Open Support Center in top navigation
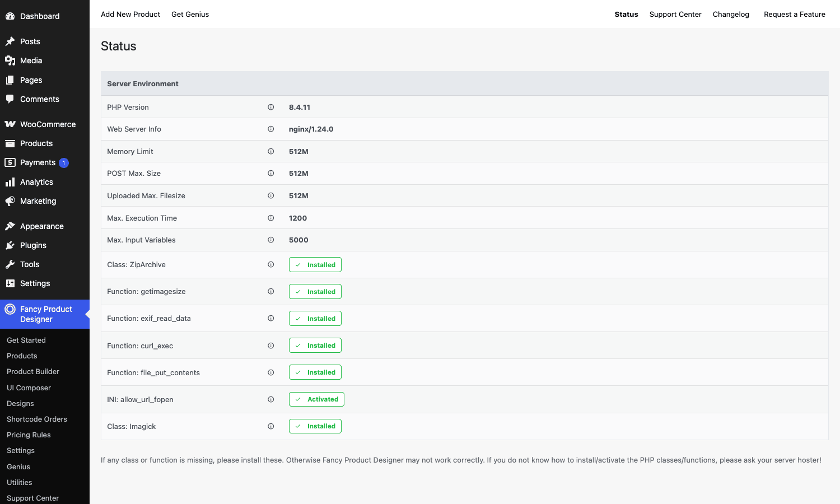Image resolution: width=840 pixels, height=504 pixels. point(675,14)
